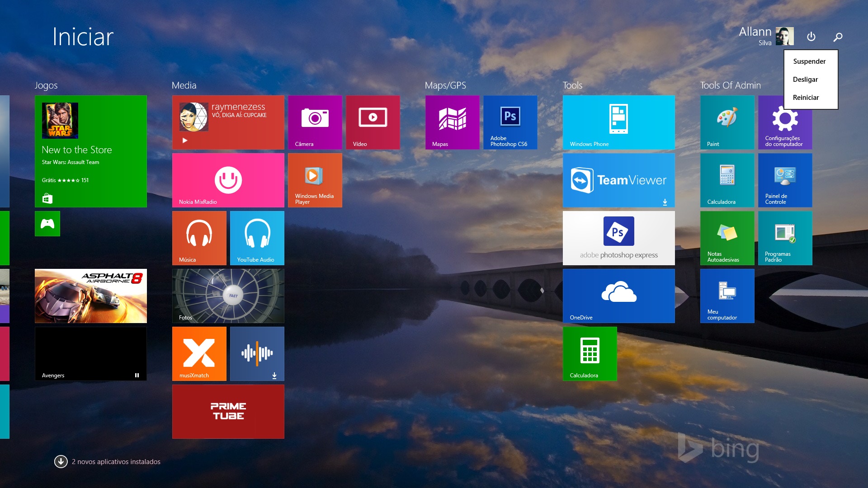Play the raymenezess music tile
Image resolution: width=868 pixels, height=488 pixels.
pos(185,141)
